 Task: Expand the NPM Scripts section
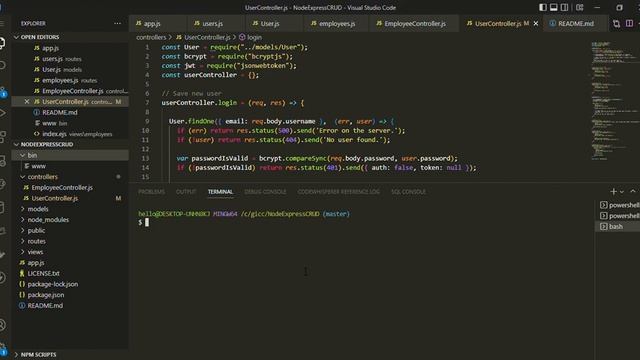tap(70, 355)
